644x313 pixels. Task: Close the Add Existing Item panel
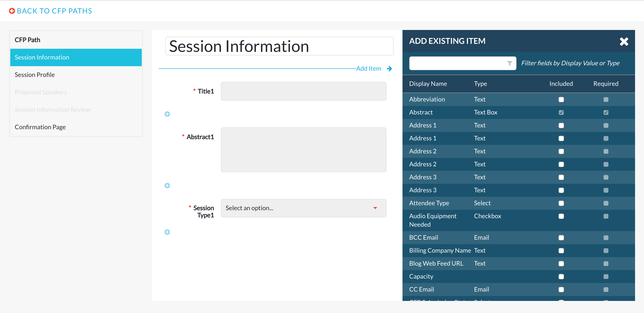tap(624, 42)
